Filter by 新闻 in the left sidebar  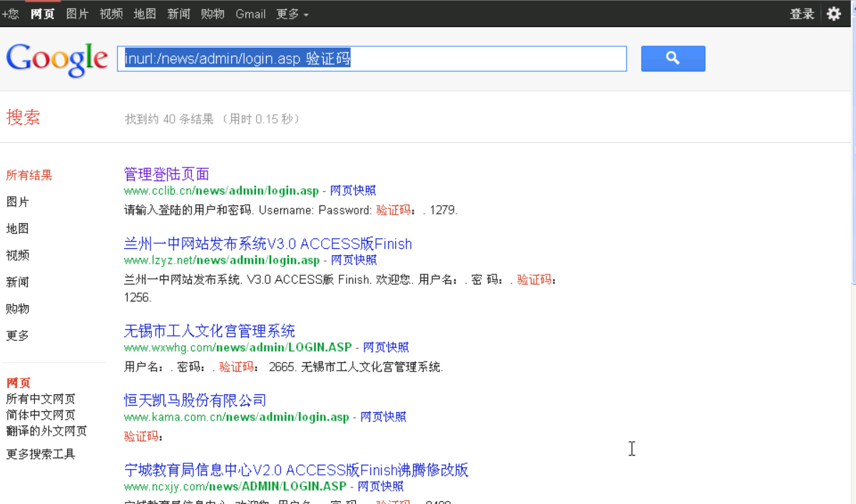tap(18, 282)
